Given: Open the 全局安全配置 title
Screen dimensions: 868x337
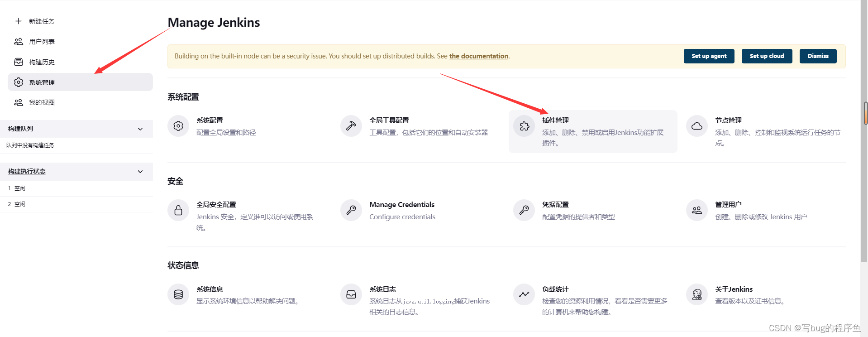Looking at the screenshot, I should [216, 204].
